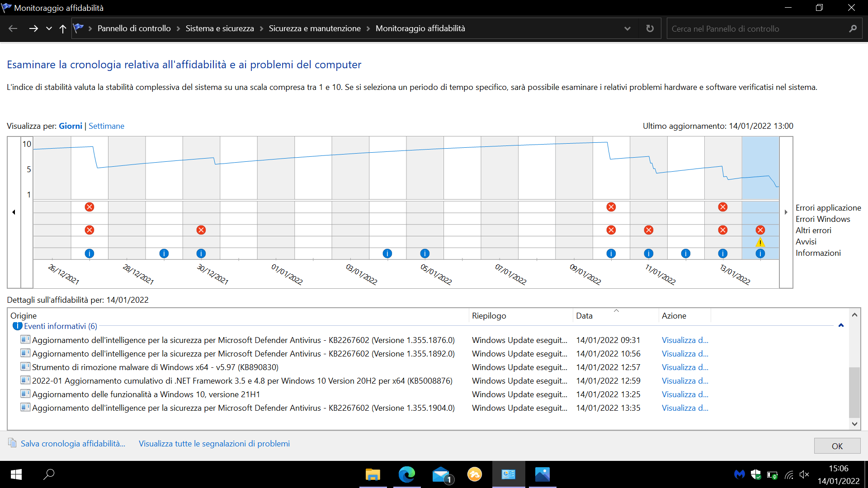The width and height of the screenshot is (868, 488).
Task: Collapse the Eventi informativi group
Action: click(x=841, y=325)
